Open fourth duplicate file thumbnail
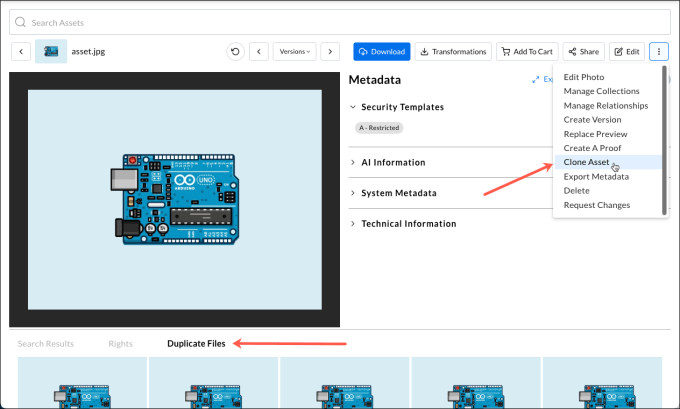680x409 pixels. click(476, 383)
